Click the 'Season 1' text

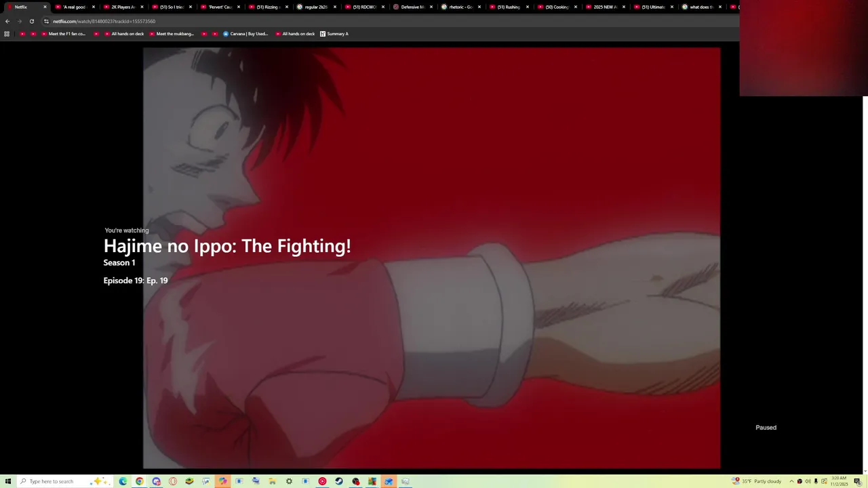pyautogui.click(x=119, y=263)
